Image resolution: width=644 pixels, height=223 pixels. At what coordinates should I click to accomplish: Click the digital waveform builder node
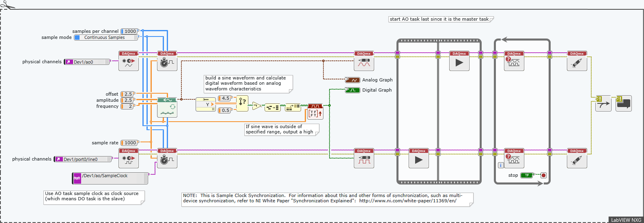(x=315, y=111)
